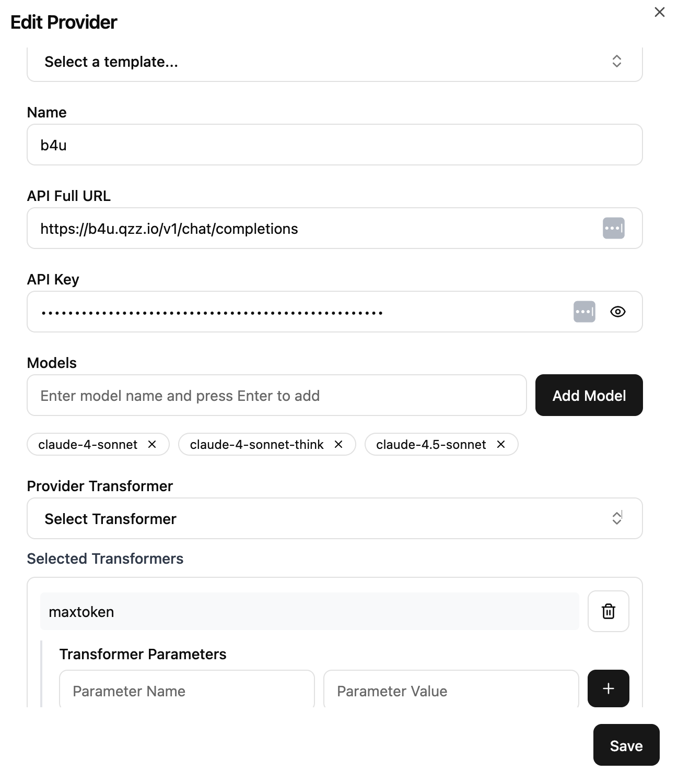Save the provider settings
Viewport: 678px width, 784px height.
click(x=626, y=745)
